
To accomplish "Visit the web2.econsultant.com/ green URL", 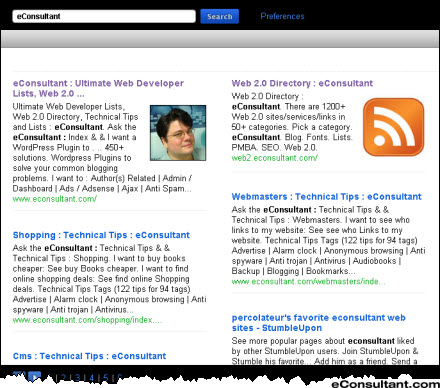I will [275, 158].
